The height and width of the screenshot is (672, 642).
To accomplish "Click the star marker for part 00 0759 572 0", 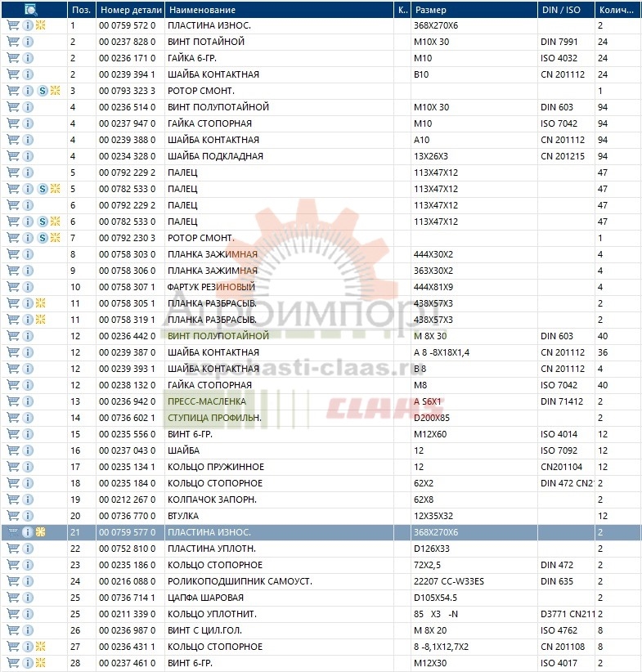I will pyautogui.click(x=40, y=25).
